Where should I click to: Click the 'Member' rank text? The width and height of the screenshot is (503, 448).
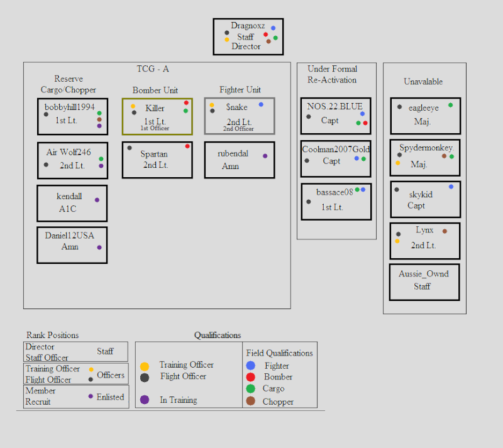(x=40, y=391)
